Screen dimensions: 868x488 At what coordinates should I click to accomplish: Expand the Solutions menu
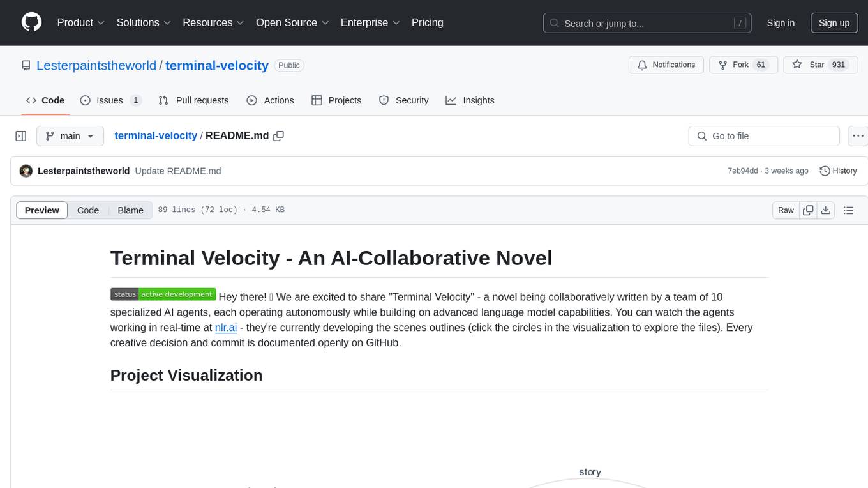pos(144,22)
